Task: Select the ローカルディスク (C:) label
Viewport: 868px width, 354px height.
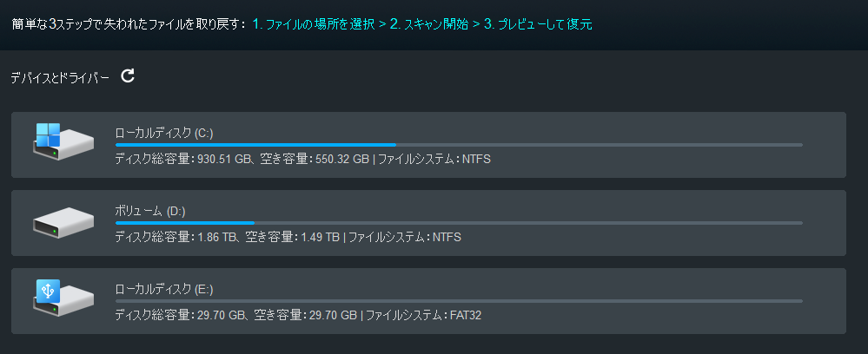Action: point(164,133)
